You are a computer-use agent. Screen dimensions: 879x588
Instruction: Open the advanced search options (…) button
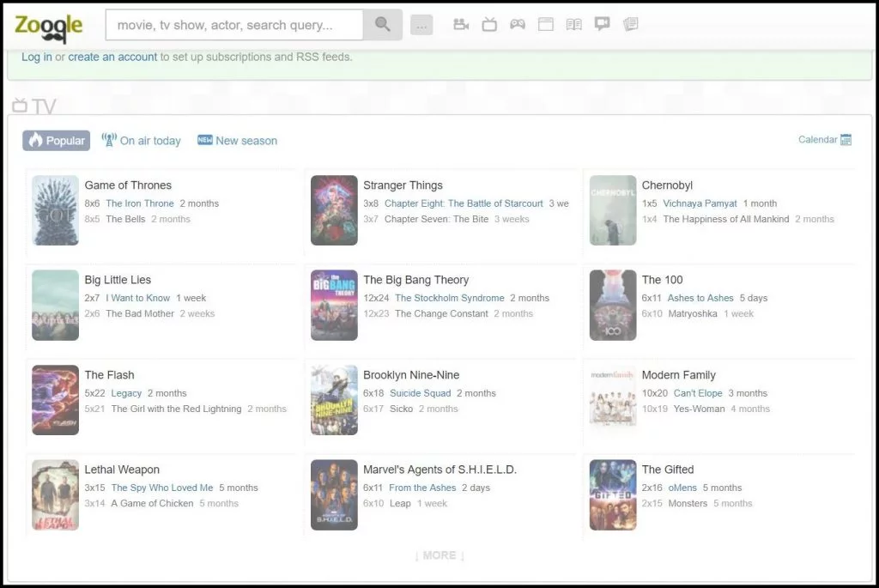pos(421,26)
